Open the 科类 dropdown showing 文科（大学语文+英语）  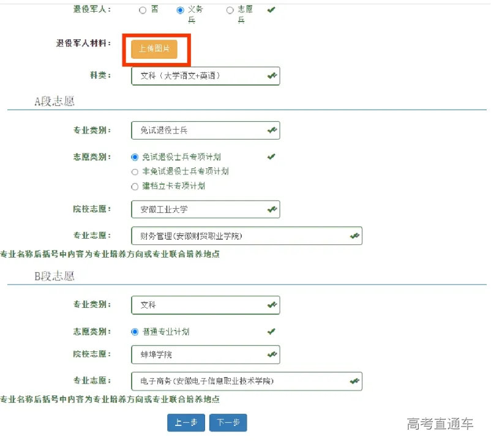[206, 76]
